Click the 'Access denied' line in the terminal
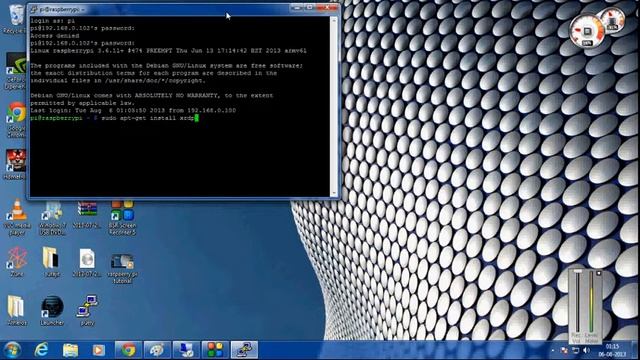 55,36
